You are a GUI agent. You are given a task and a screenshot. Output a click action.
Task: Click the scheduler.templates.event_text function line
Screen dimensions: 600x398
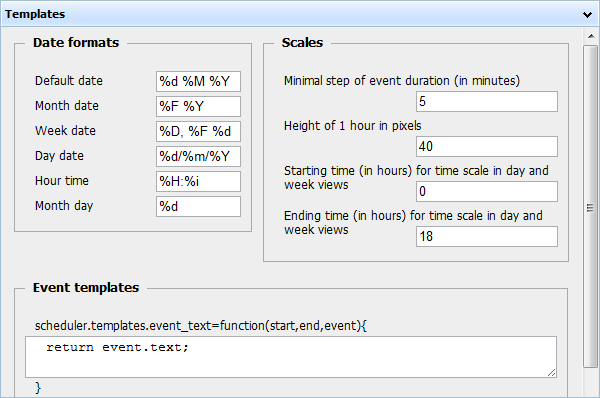coord(201,326)
